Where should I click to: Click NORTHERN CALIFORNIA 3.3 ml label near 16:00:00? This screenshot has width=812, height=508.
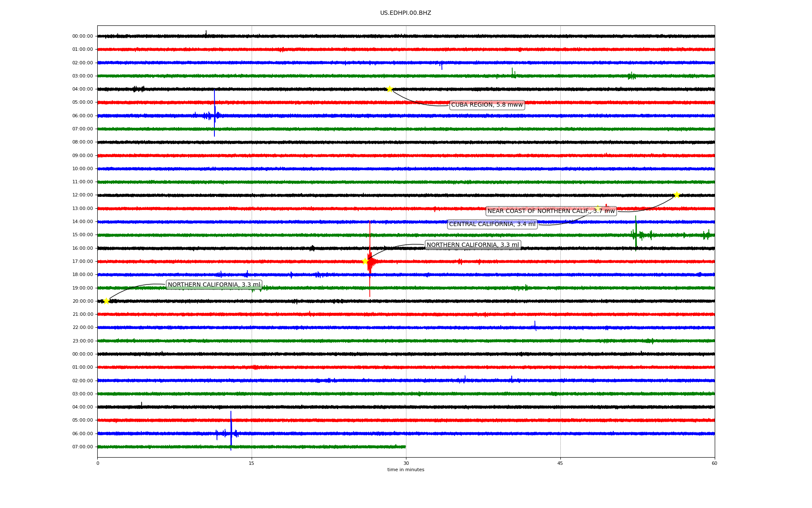472,245
